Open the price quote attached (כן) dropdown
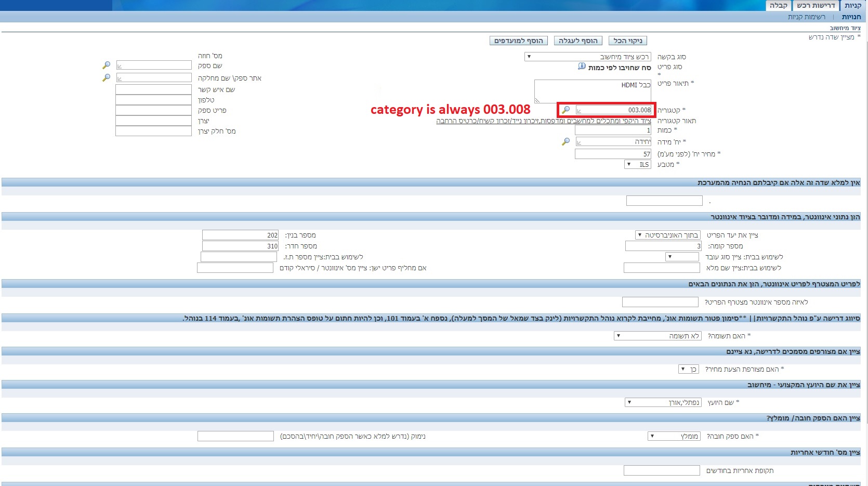This screenshot has height=486, width=868. pyautogui.click(x=682, y=369)
